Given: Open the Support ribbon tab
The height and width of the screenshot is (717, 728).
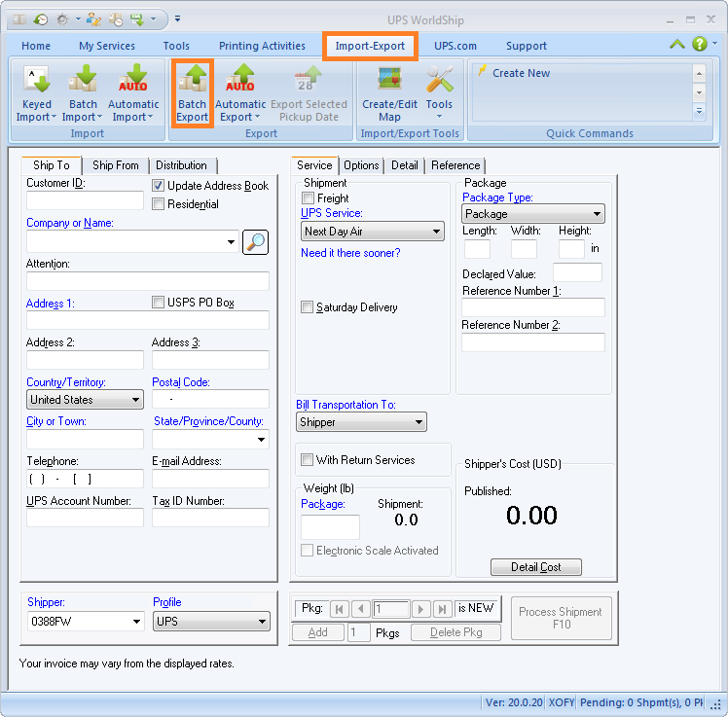Looking at the screenshot, I should pos(526,46).
